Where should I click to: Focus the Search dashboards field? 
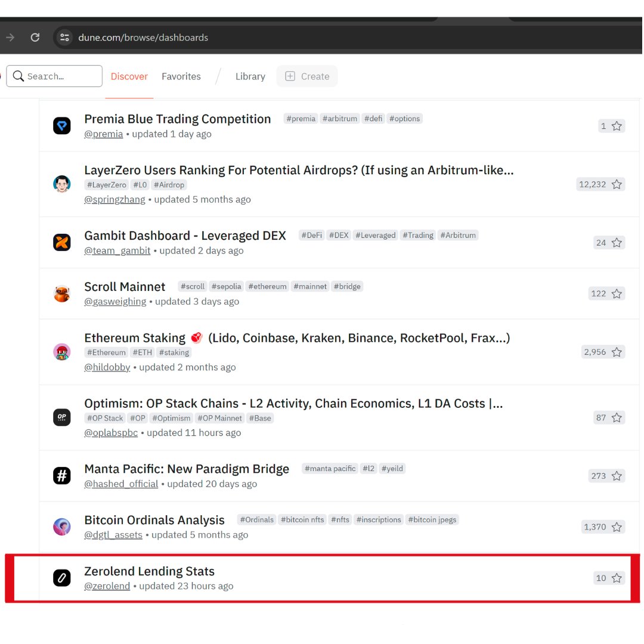(x=54, y=76)
